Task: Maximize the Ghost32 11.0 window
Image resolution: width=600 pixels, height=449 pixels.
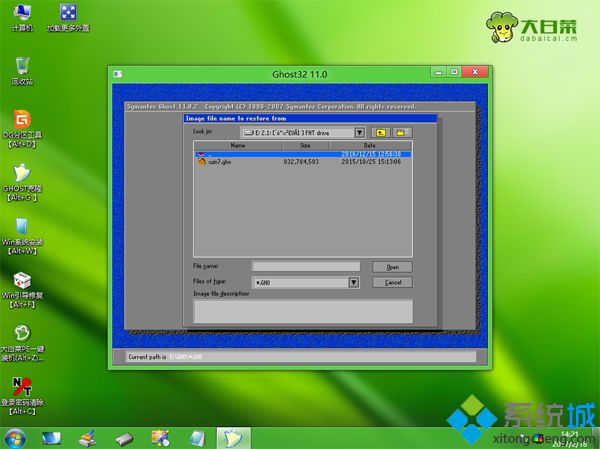Action: 454,72
